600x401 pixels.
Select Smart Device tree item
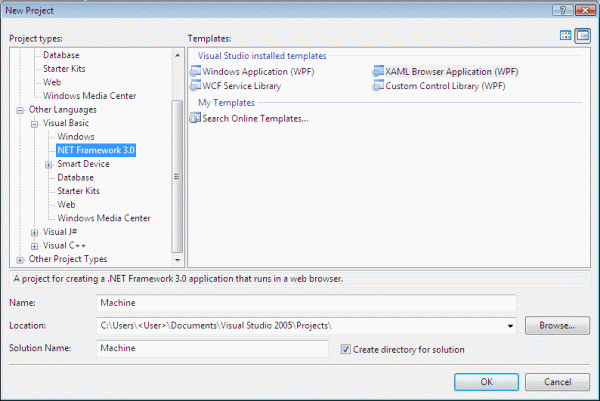point(83,164)
